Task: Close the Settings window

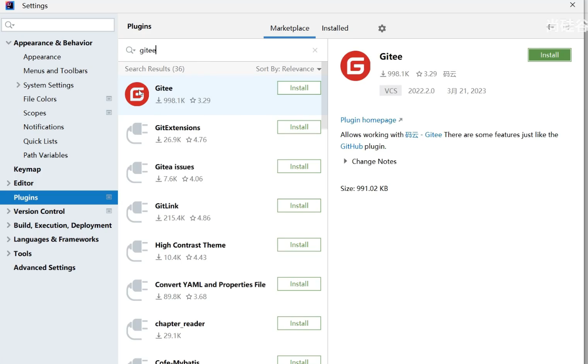Action: click(x=572, y=5)
